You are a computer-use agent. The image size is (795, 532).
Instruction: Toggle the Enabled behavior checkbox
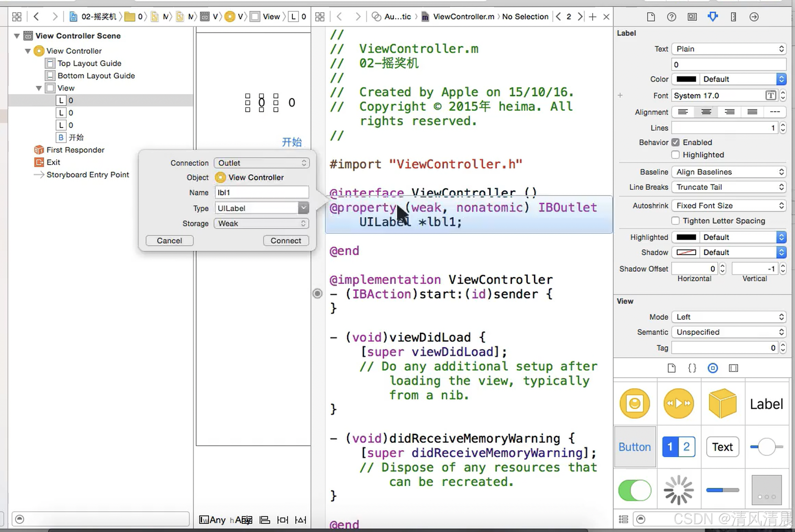point(675,142)
